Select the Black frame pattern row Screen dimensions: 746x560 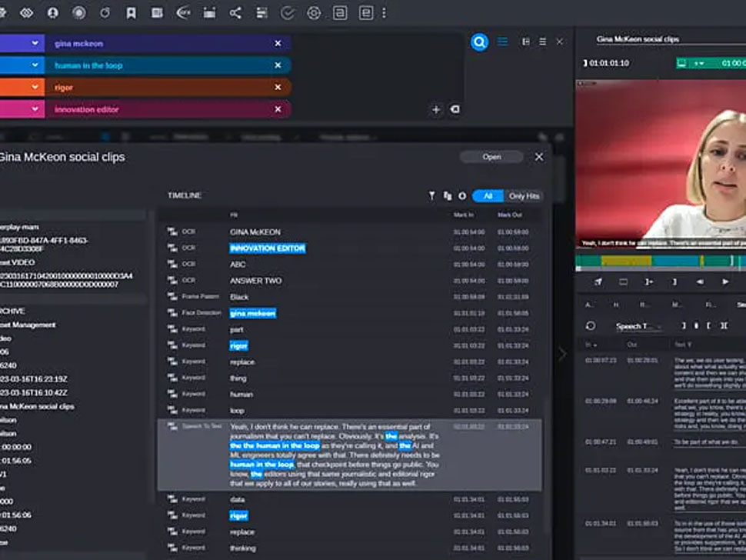click(x=351, y=297)
